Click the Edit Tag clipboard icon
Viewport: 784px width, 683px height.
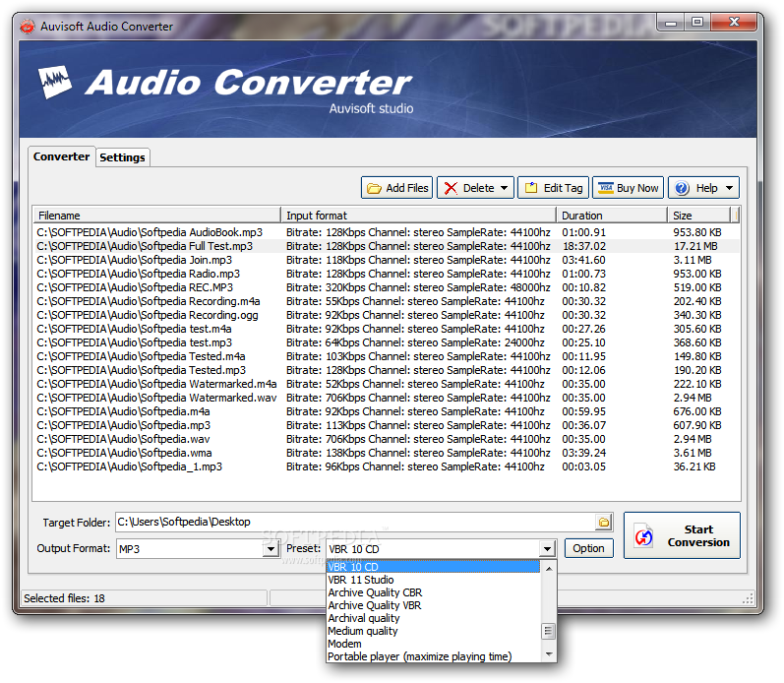click(x=531, y=188)
